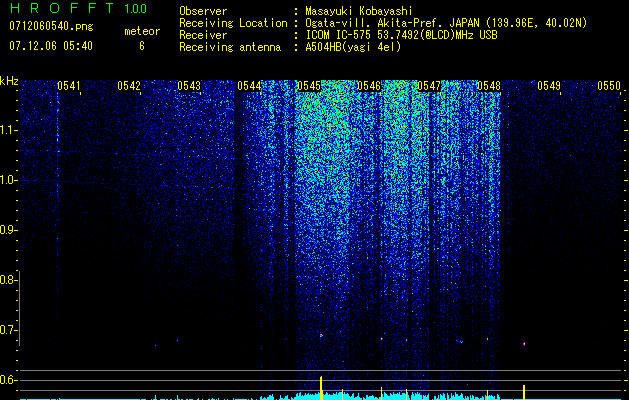Click the 0547 time axis label

pos(429,86)
